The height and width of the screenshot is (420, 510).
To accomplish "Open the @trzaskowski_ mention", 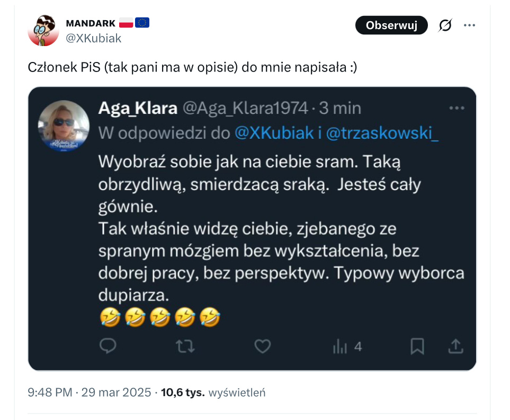I will tap(382, 133).
